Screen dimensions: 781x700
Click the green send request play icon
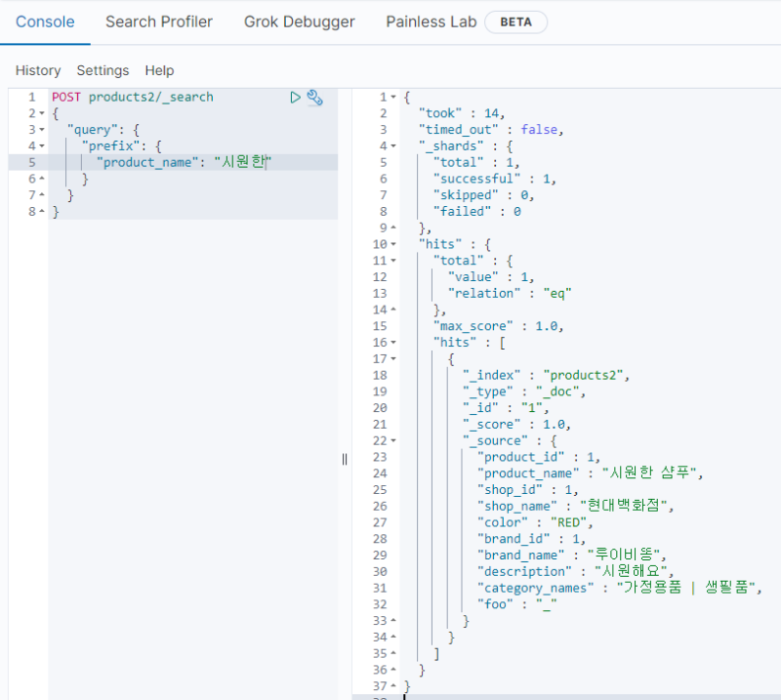(x=295, y=97)
